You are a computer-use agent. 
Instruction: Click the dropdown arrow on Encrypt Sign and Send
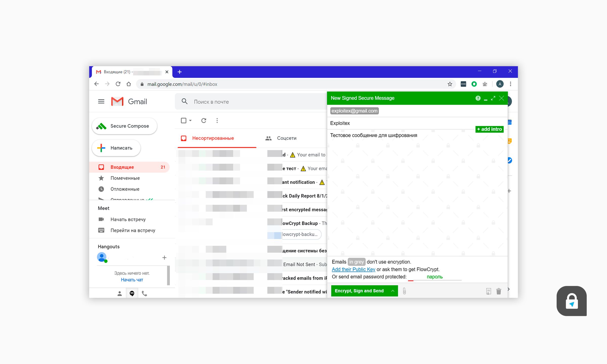tap(392, 291)
